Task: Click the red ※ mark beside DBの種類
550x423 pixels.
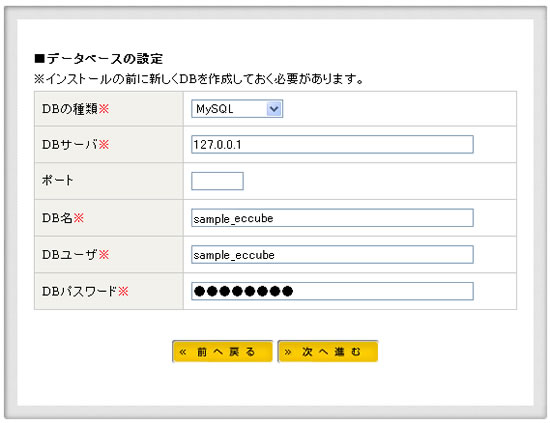Action: click(x=104, y=109)
